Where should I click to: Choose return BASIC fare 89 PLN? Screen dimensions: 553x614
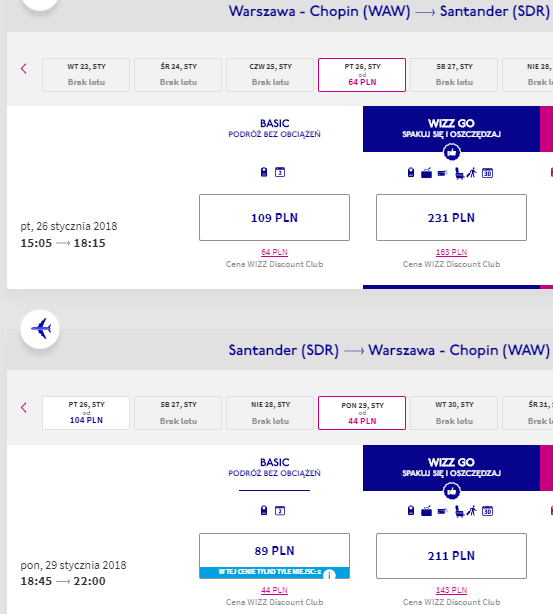[x=274, y=555]
